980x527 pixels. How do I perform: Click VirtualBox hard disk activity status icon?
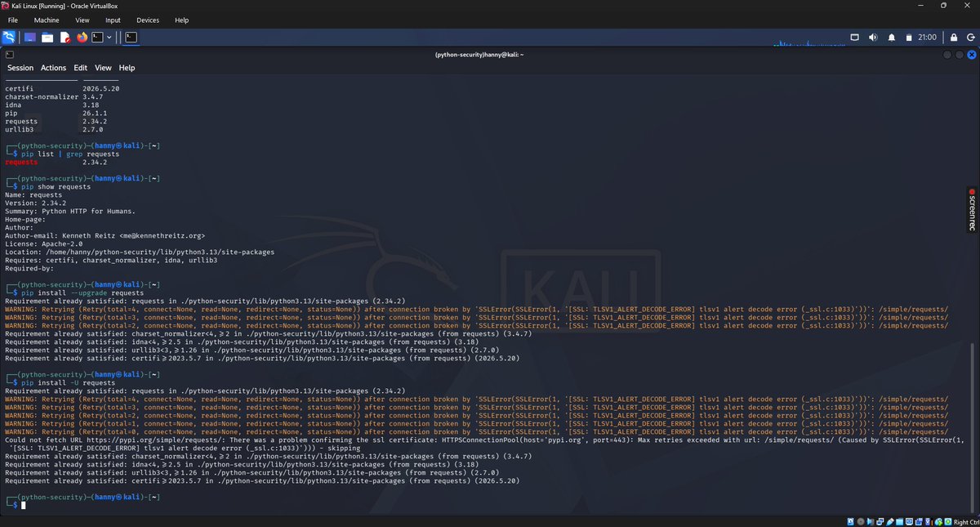click(x=850, y=522)
